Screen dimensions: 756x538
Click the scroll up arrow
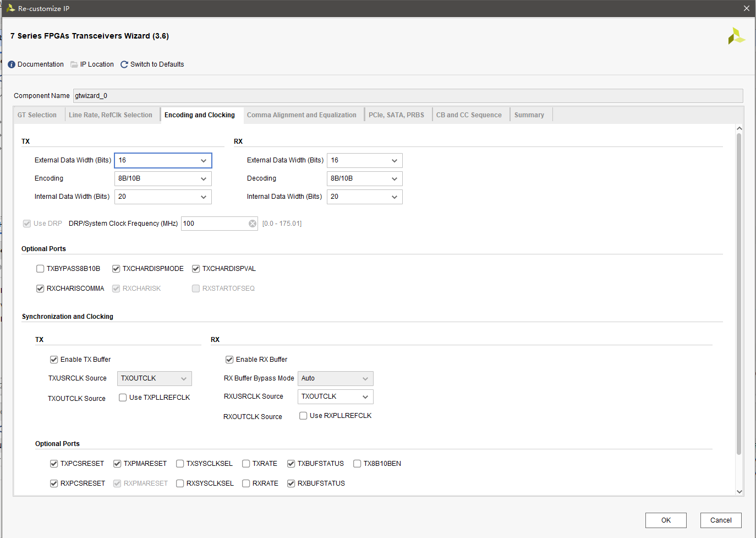(x=739, y=128)
